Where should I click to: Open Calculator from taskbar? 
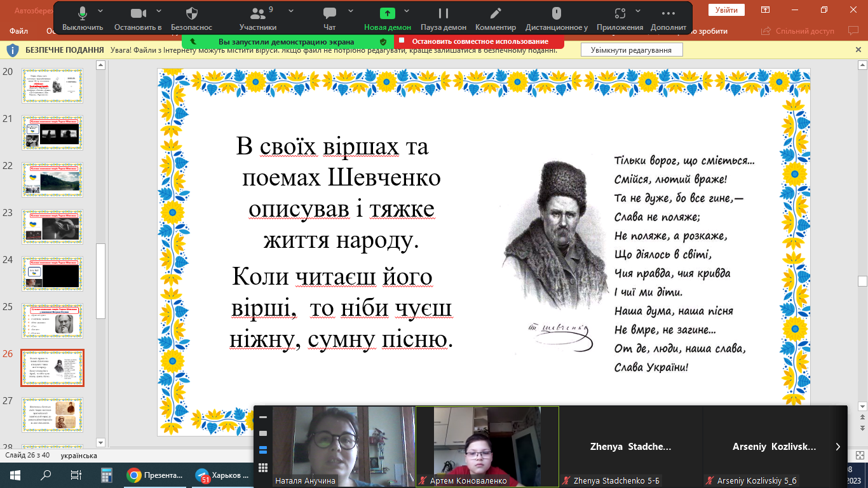tap(107, 475)
